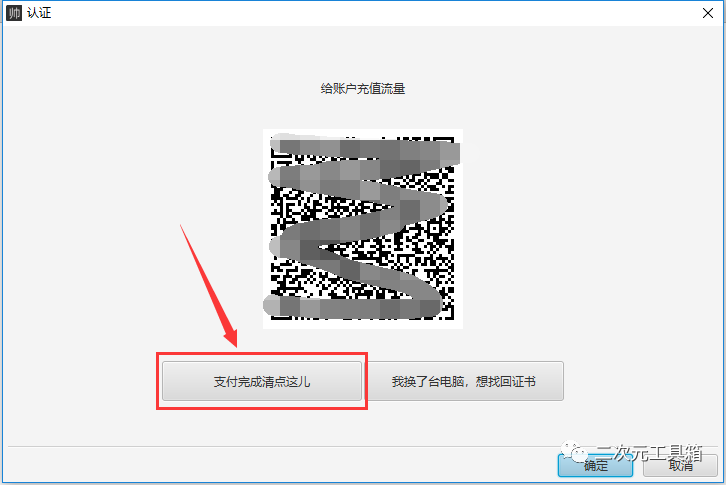
Task: Click the red arrow annotation head
Action: coord(230,337)
